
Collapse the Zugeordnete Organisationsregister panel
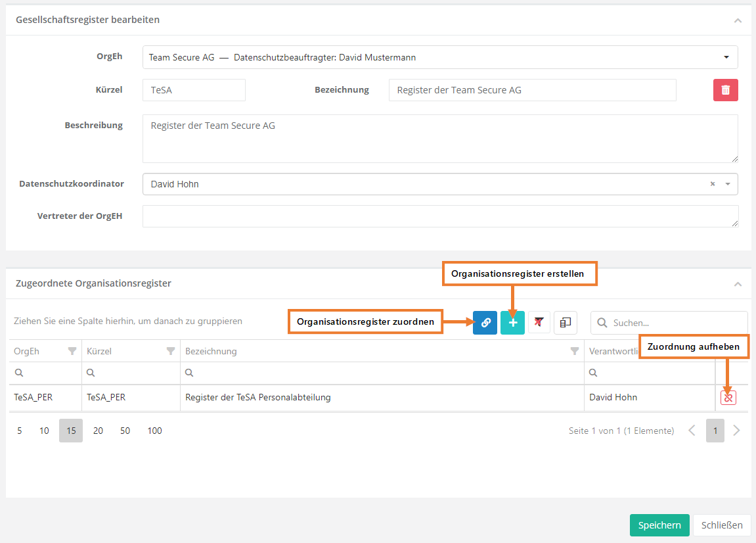click(738, 284)
